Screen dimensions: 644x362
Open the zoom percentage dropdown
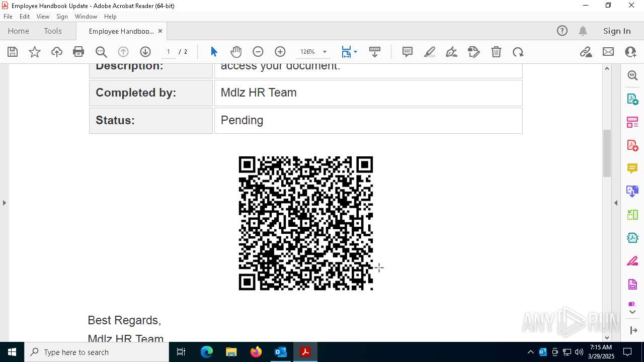click(x=325, y=52)
